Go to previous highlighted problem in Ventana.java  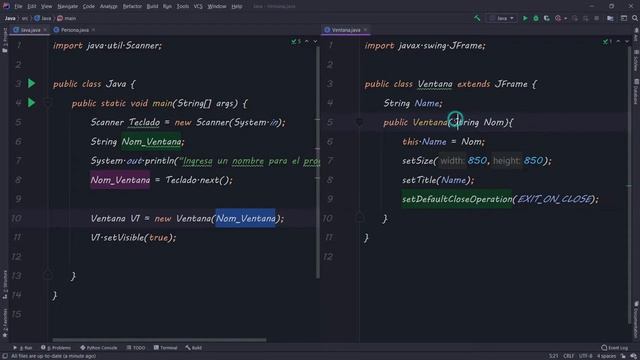coord(618,42)
